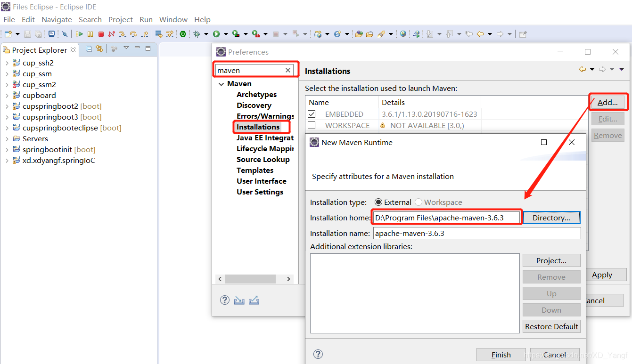Expand the cupboard project

click(x=7, y=95)
